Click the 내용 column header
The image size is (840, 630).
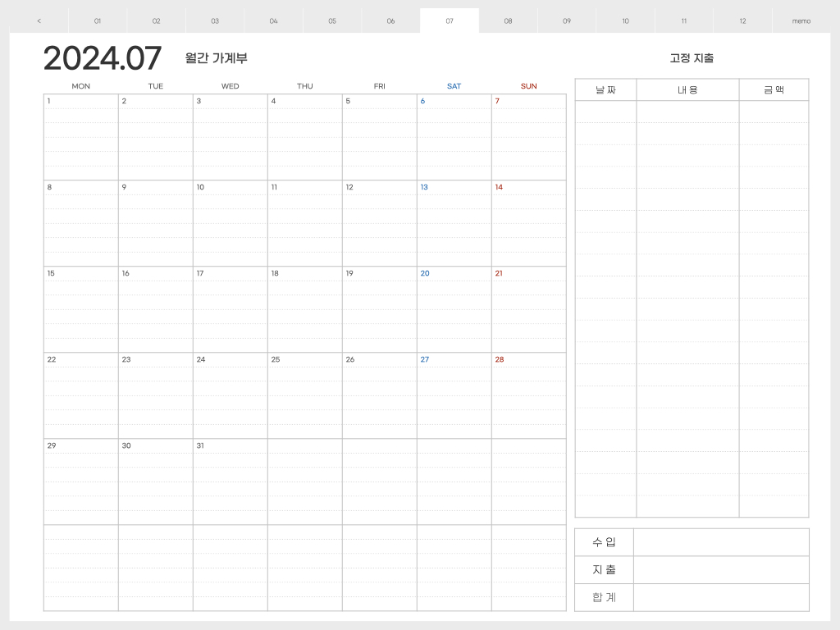(x=688, y=90)
